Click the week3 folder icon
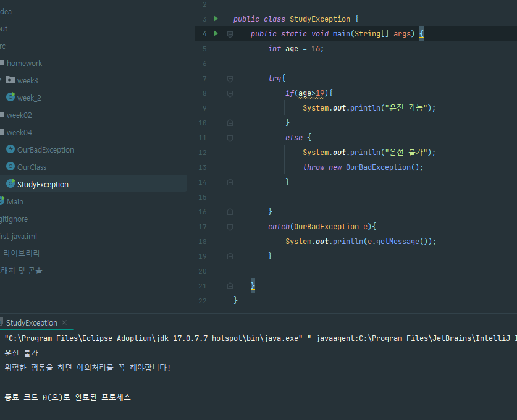This screenshot has width=517, height=420. click(x=11, y=80)
